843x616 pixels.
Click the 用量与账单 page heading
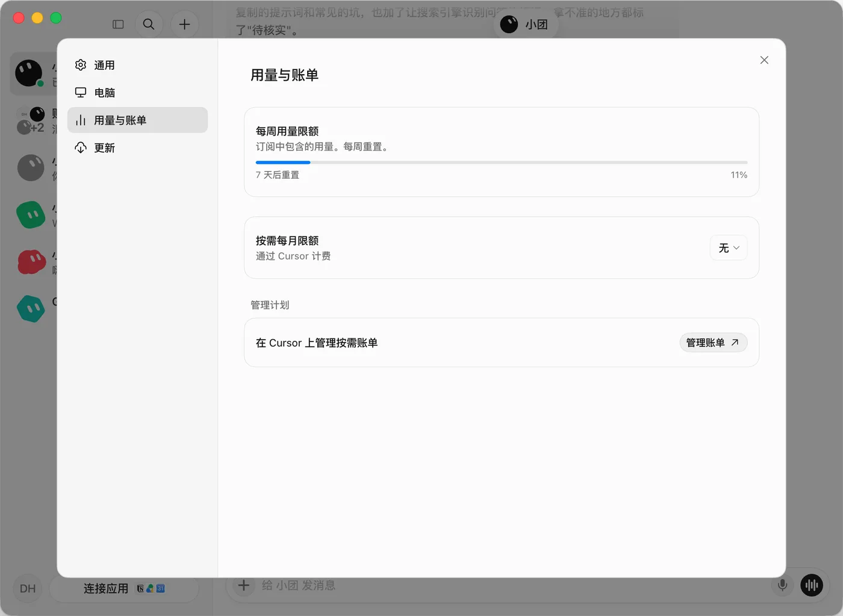pyautogui.click(x=284, y=75)
